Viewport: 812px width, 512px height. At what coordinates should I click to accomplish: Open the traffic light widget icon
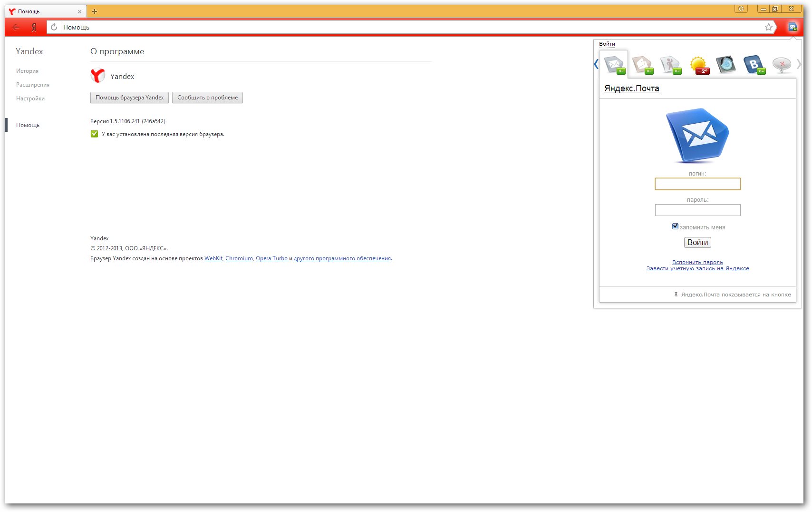[x=726, y=65]
